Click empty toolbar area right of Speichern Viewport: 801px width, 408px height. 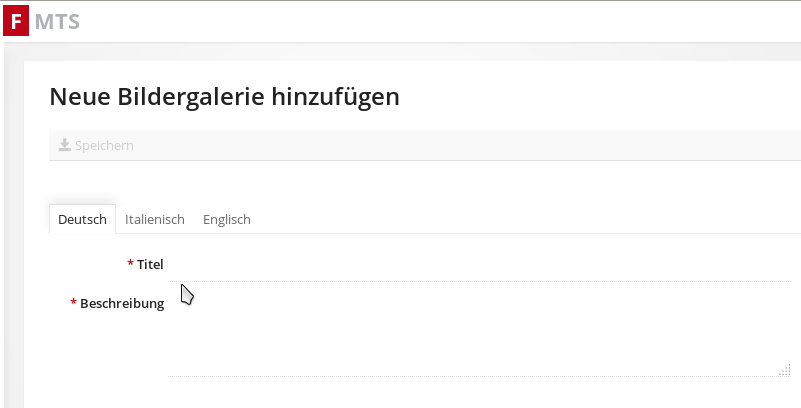coord(450,145)
